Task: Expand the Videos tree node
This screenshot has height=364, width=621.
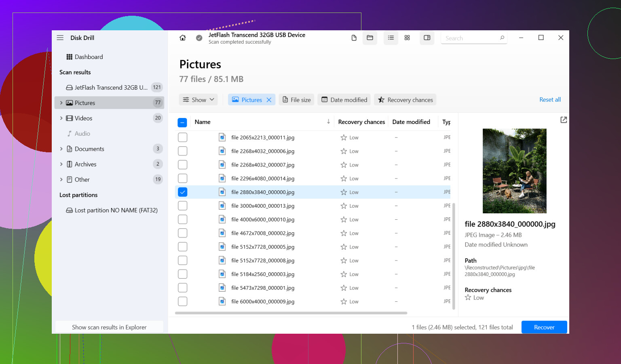Action: coord(61,118)
